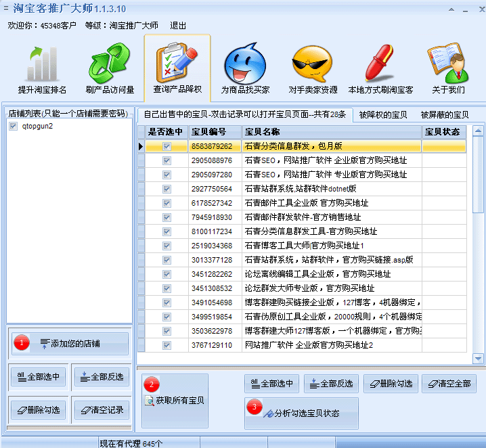Uncheck item 7945918930 checkbox

[167, 217]
